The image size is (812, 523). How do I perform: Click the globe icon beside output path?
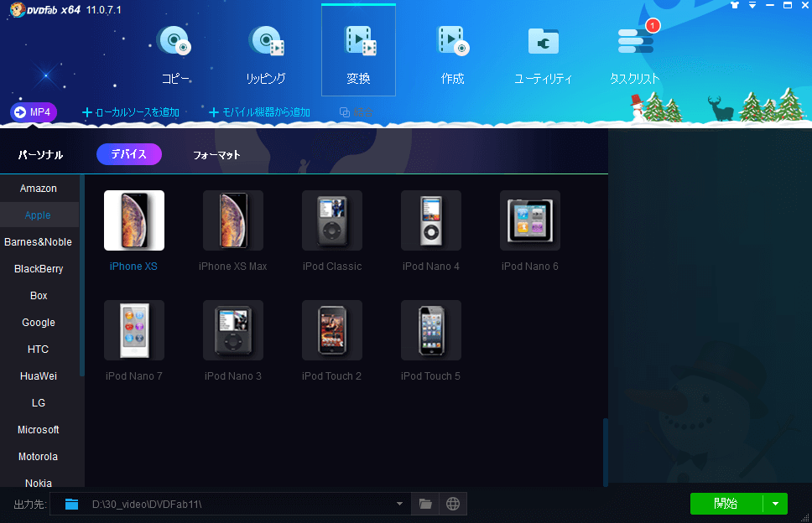(453, 504)
